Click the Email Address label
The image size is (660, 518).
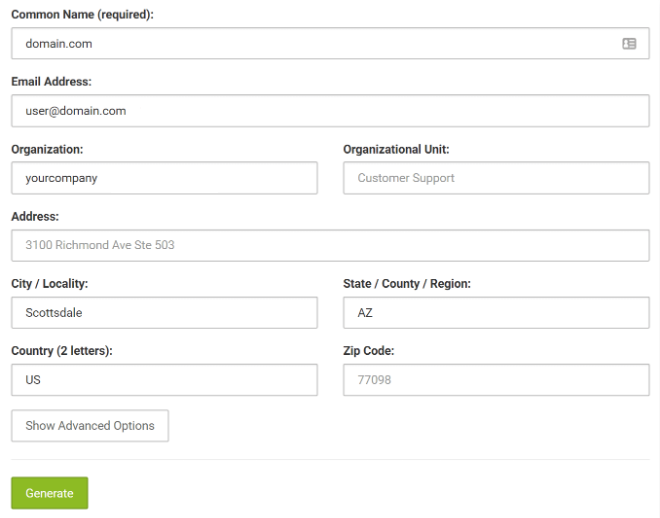(51, 82)
